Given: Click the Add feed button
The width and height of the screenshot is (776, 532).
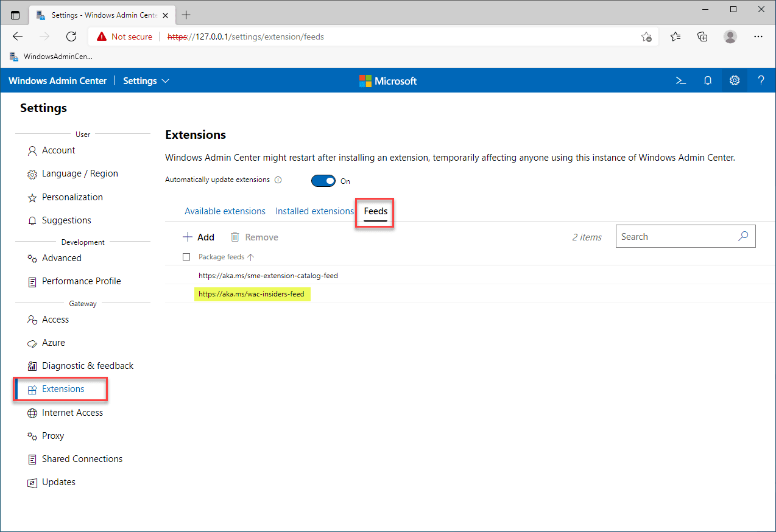Looking at the screenshot, I should coord(199,237).
